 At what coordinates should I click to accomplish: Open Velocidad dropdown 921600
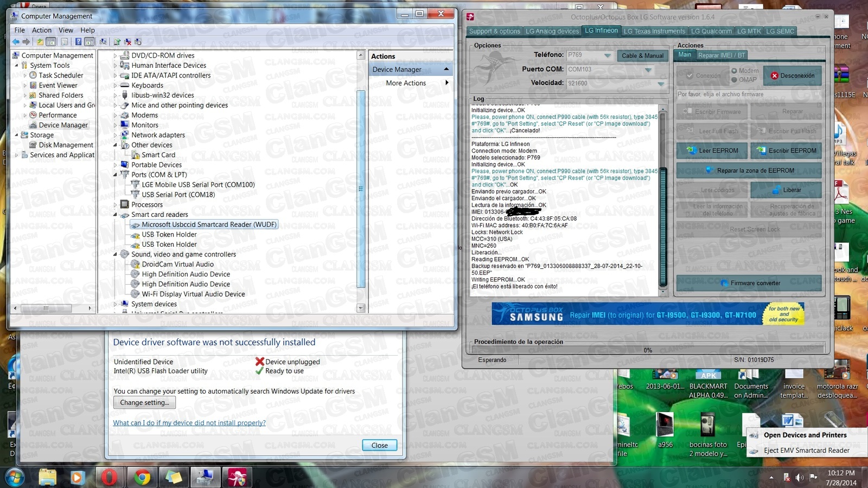(x=660, y=84)
